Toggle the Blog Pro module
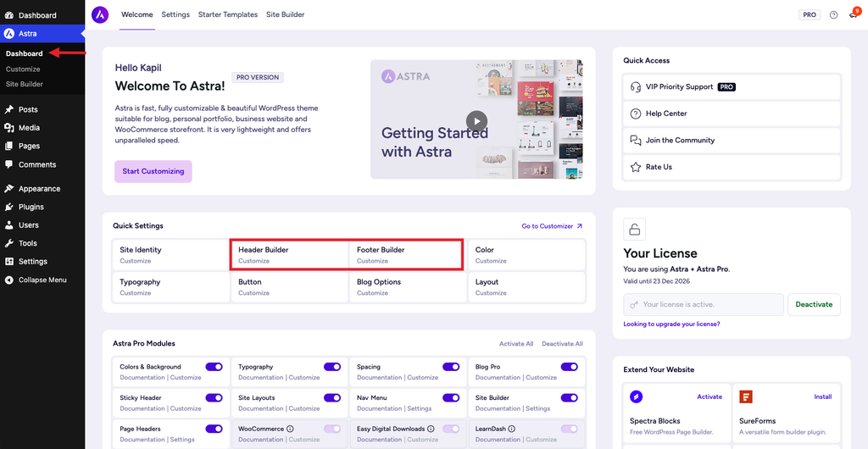This screenshot has height=449, width=868. [x=569, y=367]
